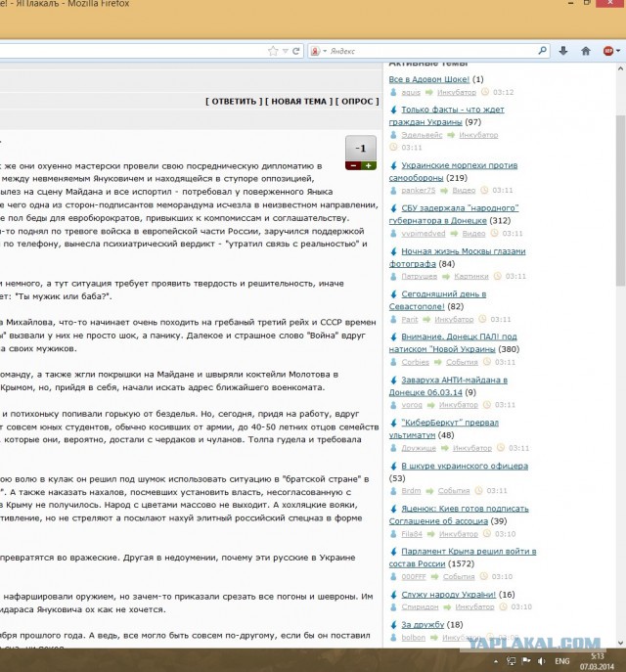Viewport: 626px width, 672px height.
Task: Click last-post arrow icon before В шкуре
Action: tap(393, 466)
